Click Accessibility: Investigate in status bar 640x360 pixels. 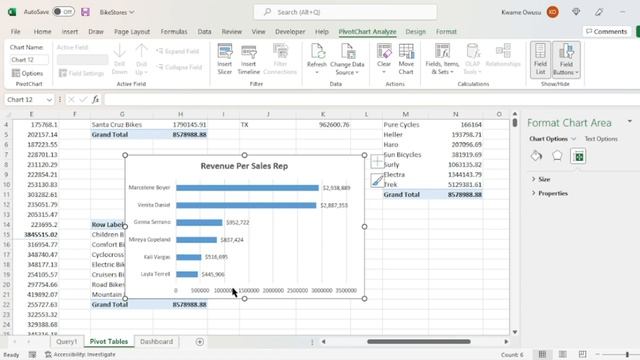80,355
